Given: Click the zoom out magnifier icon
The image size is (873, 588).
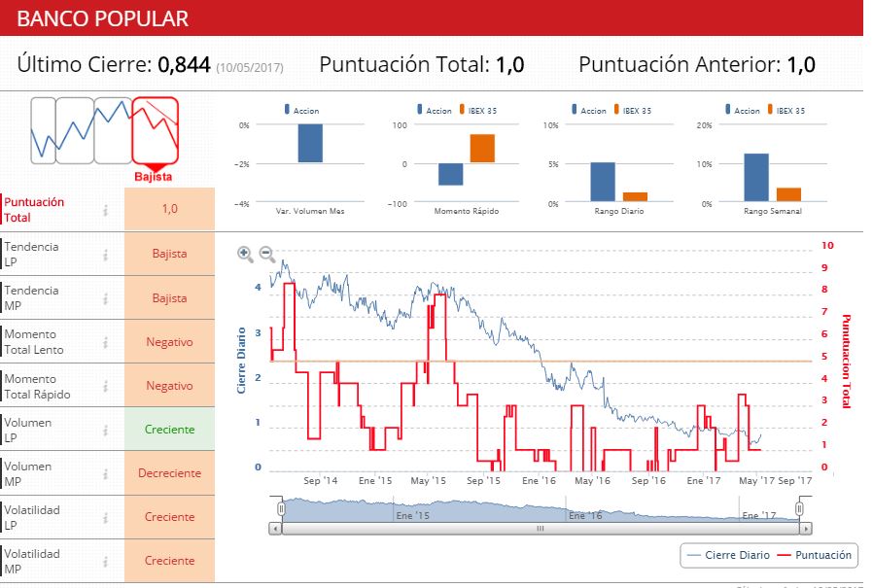Looking at the screenshot, I should point(267,255).
